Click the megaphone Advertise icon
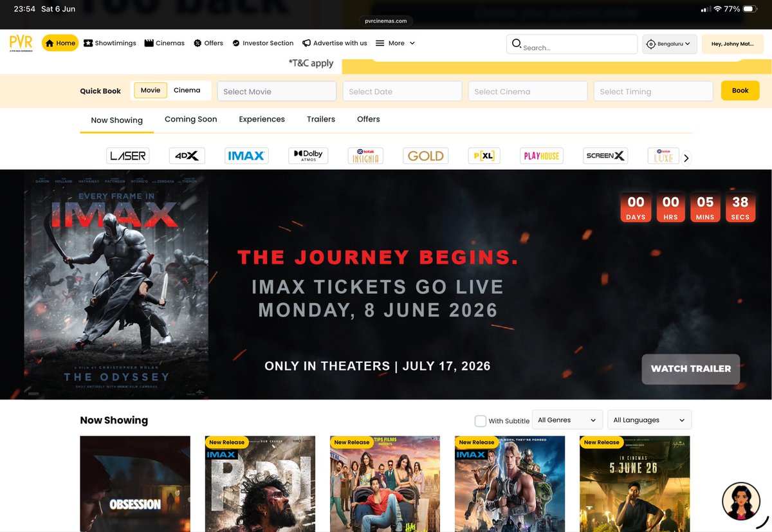 tap(306, 43)
